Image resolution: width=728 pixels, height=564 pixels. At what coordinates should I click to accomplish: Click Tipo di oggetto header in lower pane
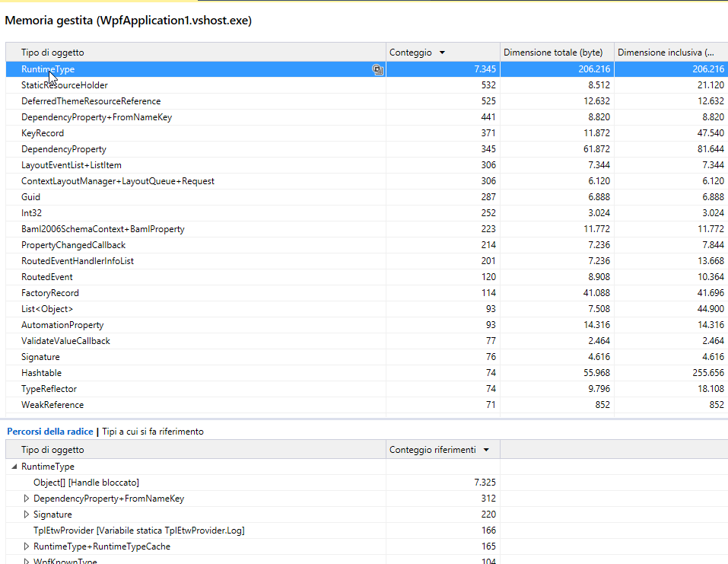point(196,450)
